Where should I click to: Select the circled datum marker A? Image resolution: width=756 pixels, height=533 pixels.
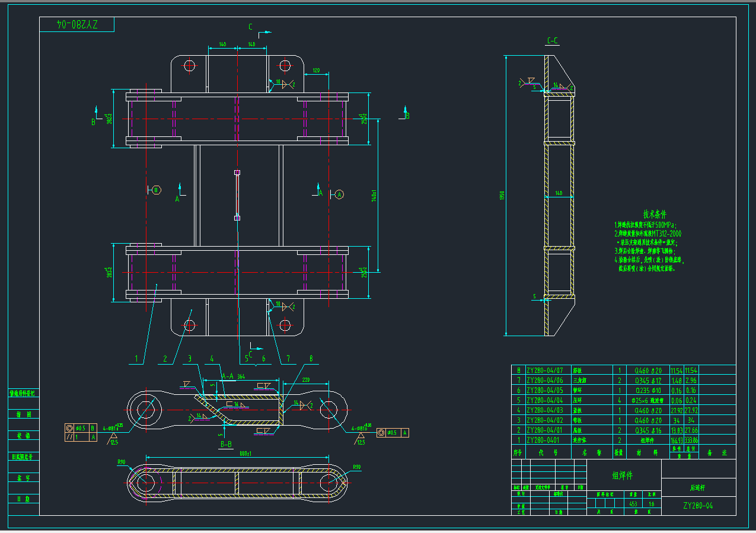[339, 194]
